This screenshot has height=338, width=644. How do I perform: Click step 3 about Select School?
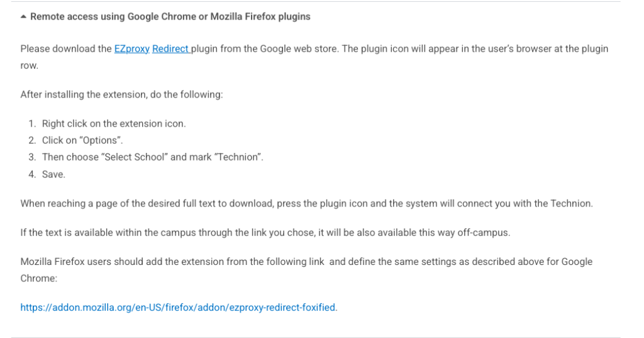152,157
